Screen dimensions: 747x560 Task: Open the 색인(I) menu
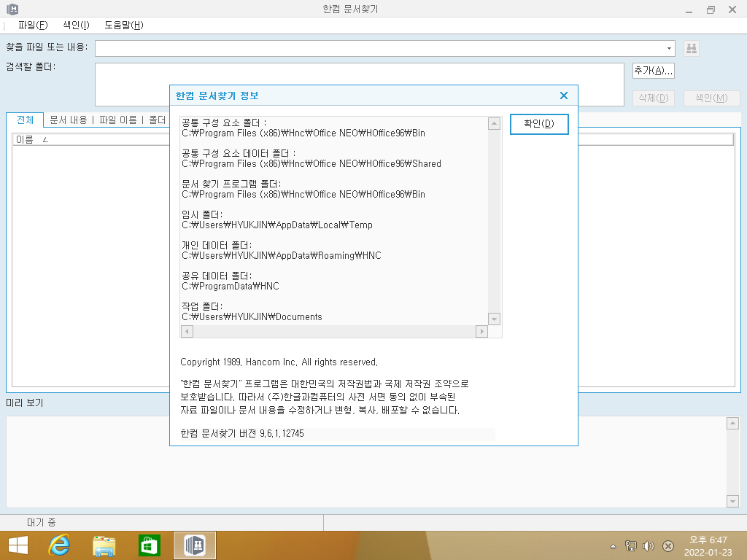pos(76,26)
